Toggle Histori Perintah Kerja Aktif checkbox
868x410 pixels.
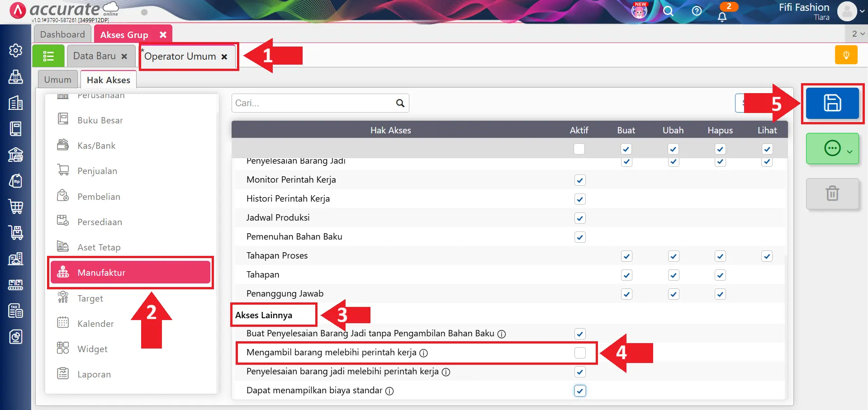[x=580, y=199]
